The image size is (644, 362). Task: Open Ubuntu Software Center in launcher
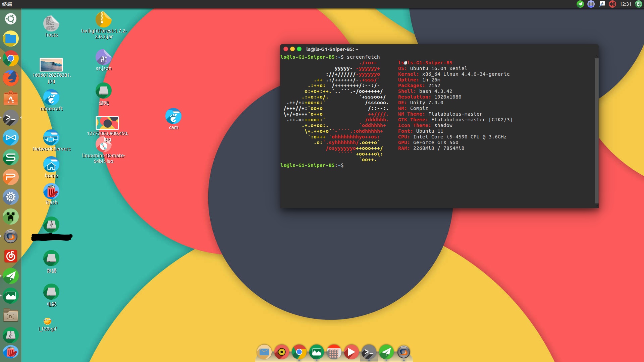tap(11, 99)
